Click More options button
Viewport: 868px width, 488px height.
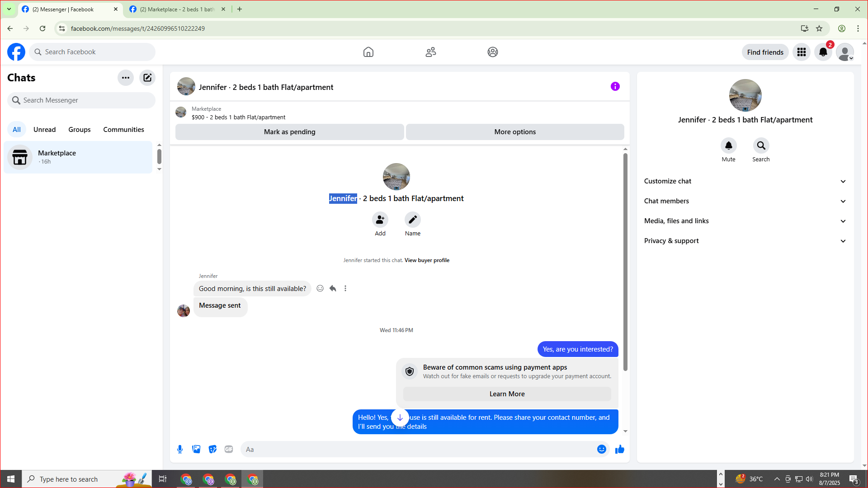click(515, 132)
